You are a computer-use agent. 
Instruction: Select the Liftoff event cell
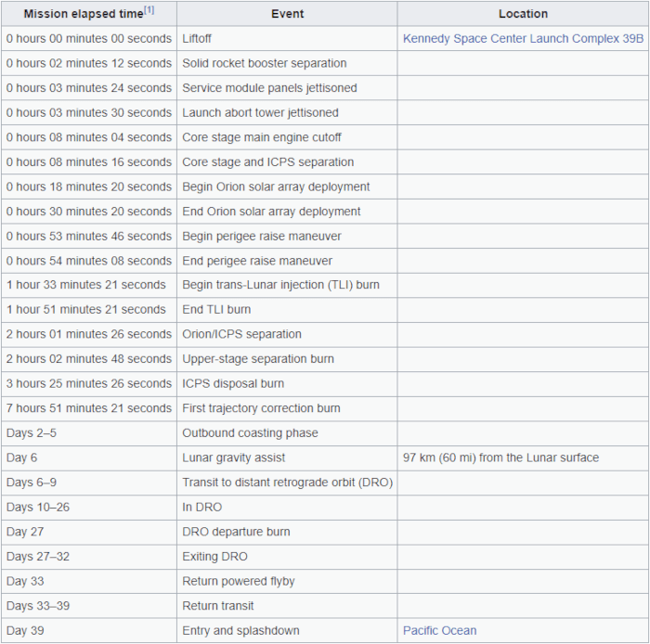click(201, 39)
